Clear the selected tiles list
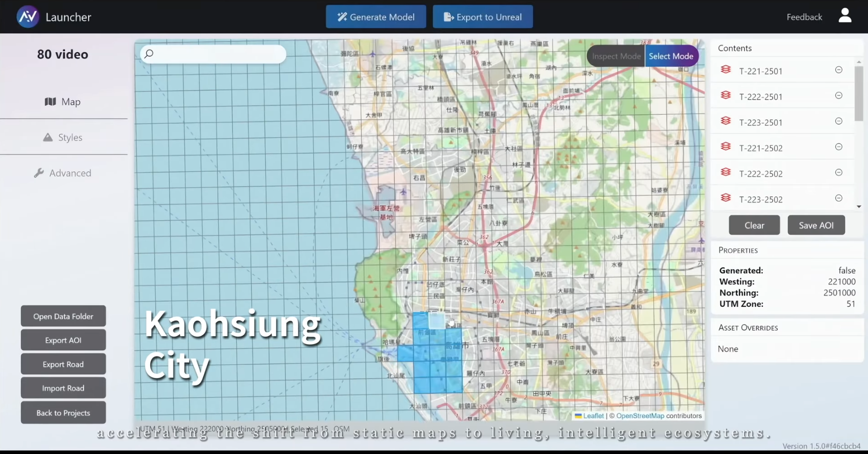Viewport: 868px width, 454px height. [x=754, y=225]
